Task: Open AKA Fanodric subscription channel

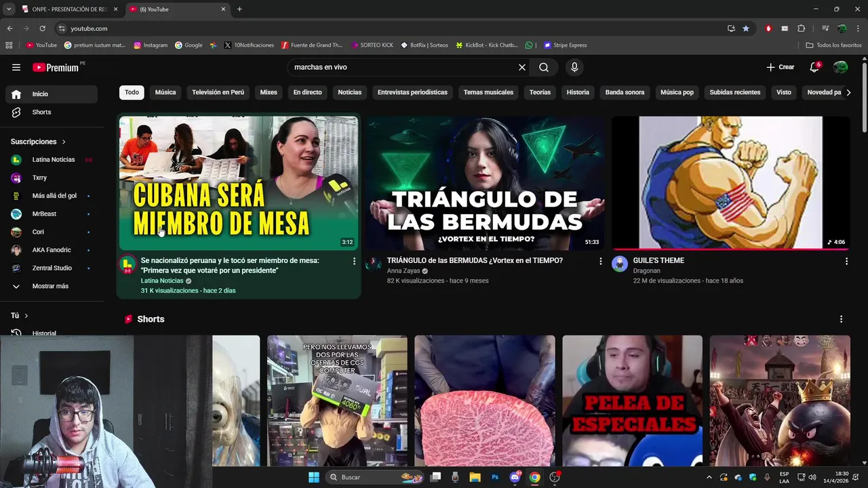Action: point(52,250)
